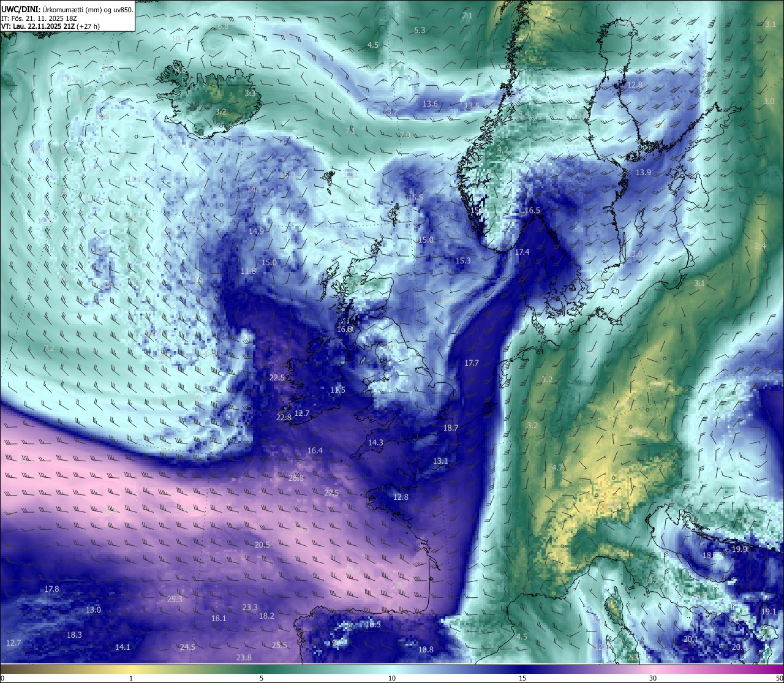The width and height of the screenshot is (784, 683).
Task: Click the 23.3 map value
Action: pyautogui.click(x=250, y=608)
